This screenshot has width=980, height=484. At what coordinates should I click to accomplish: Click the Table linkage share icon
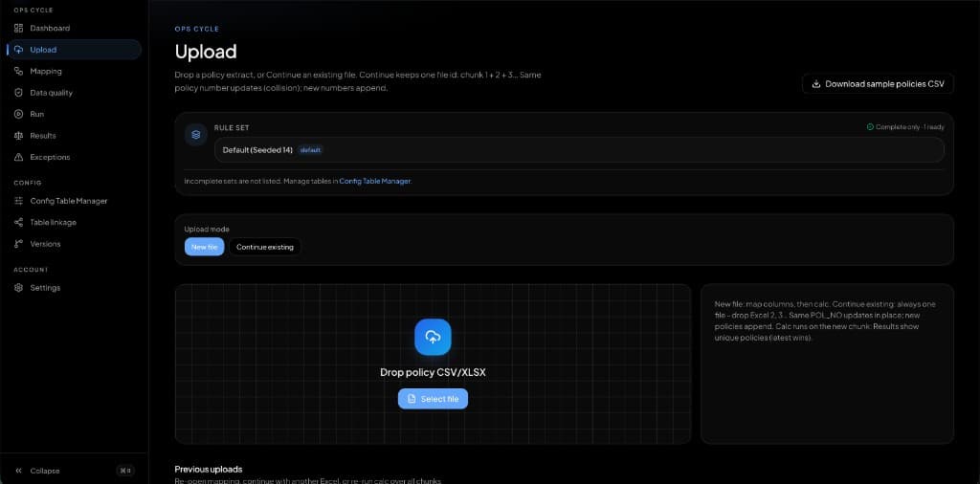(x=18, y=222)
